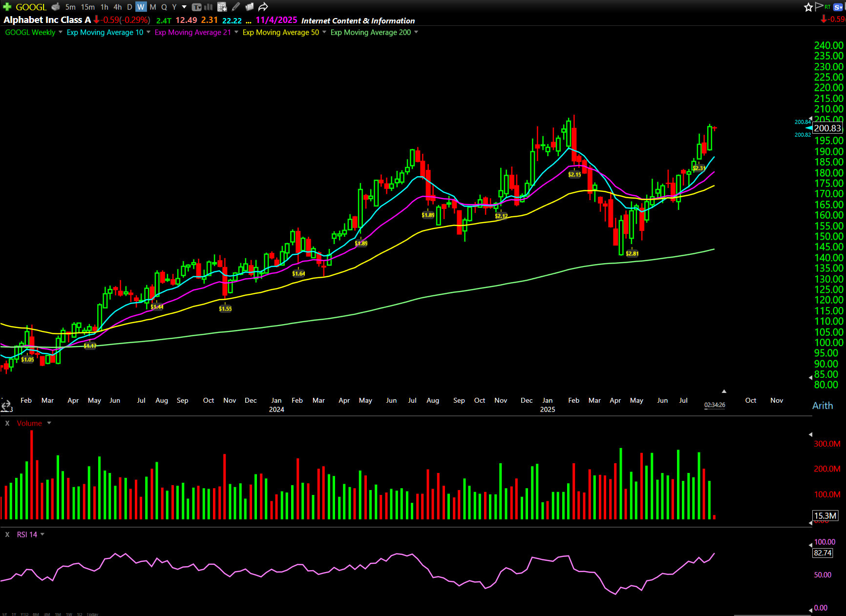
Task: Open the Volume indicator dropdown arrow
Action: (49, 423)
